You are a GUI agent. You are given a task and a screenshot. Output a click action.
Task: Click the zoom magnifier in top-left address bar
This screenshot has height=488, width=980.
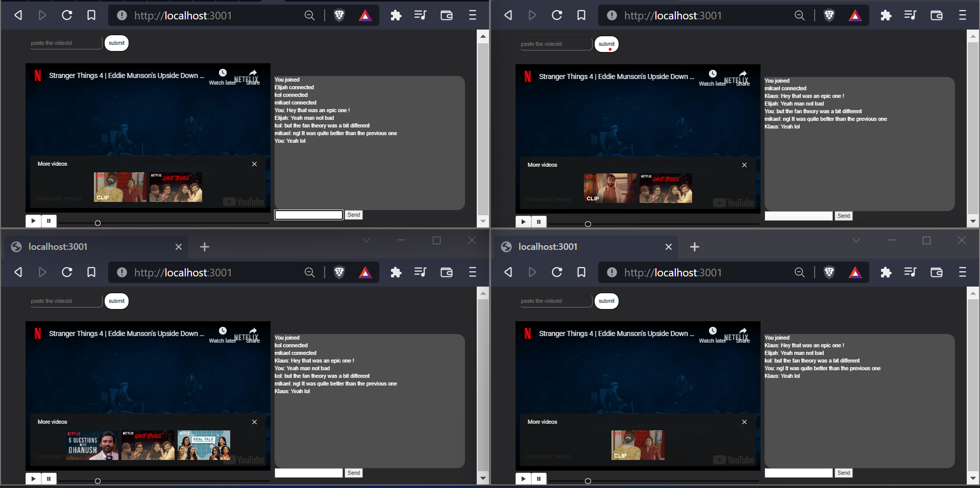309,15
